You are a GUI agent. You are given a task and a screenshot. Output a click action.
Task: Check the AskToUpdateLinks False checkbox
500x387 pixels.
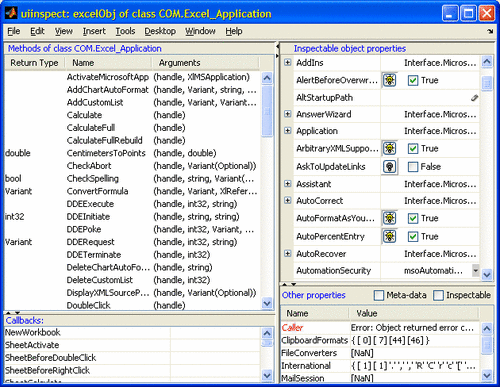click(x=413, y=167)
